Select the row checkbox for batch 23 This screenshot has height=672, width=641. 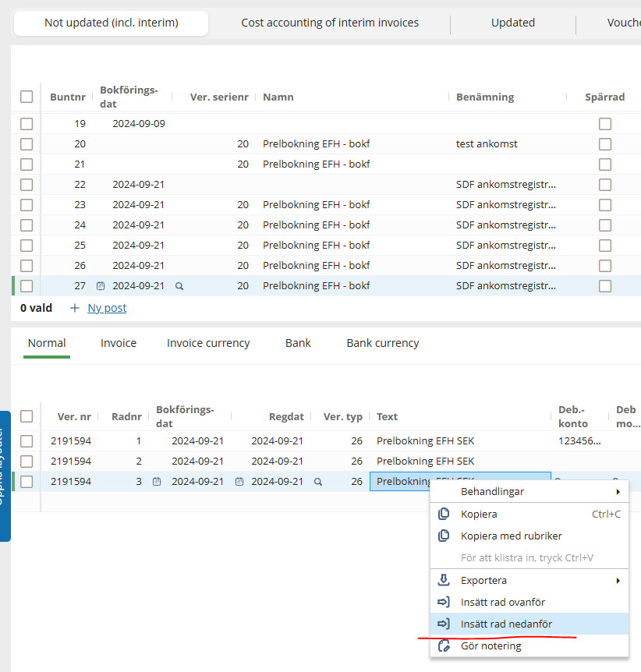[x=27, y=205]
